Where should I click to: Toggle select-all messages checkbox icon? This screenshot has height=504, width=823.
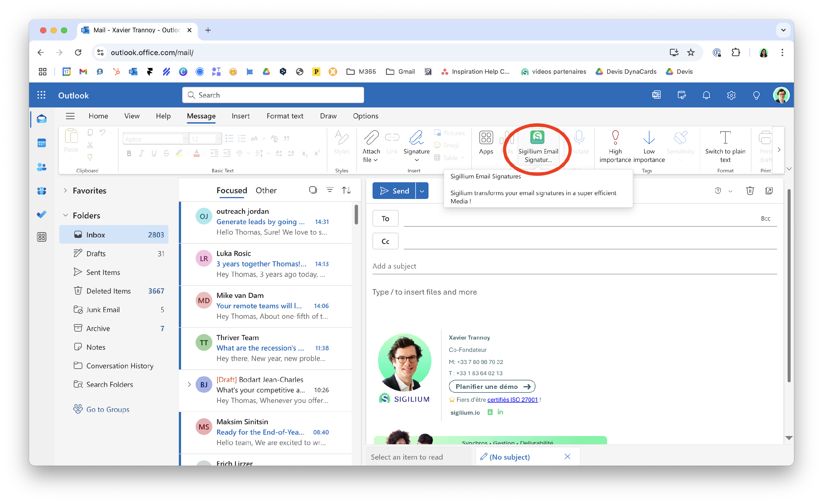[x=313, y=190]
